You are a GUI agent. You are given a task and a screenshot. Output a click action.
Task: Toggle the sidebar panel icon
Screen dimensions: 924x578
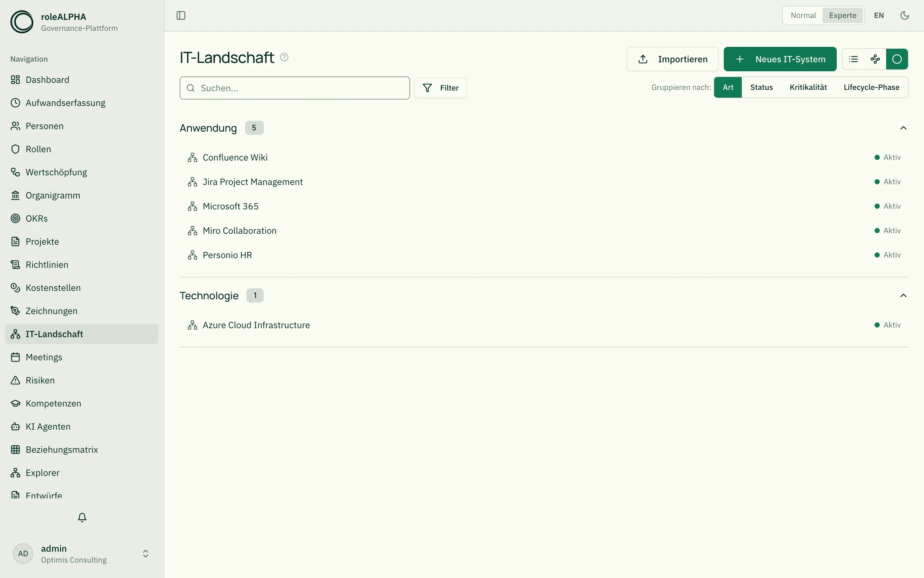click(x=181, y=15)
